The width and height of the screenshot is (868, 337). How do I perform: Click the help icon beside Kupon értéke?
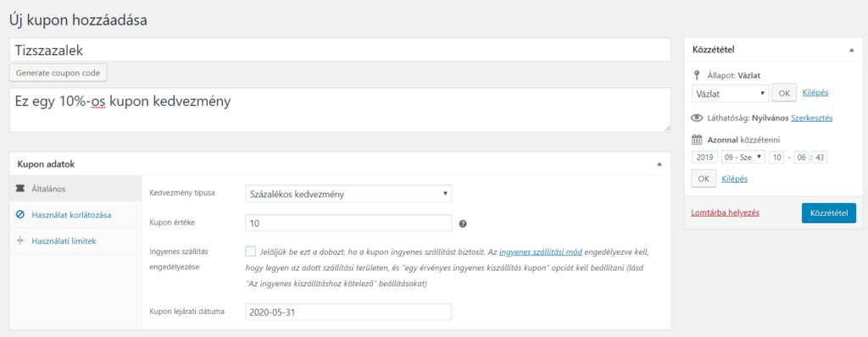click(464, 224)
